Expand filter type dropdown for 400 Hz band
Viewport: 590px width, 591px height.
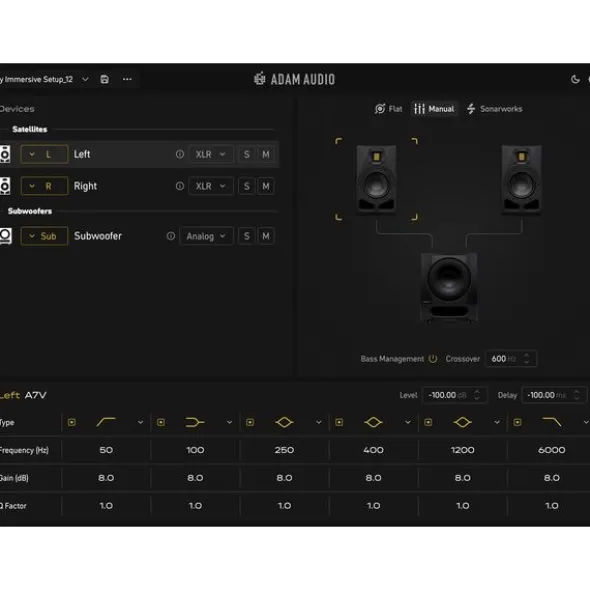[408, 422]
